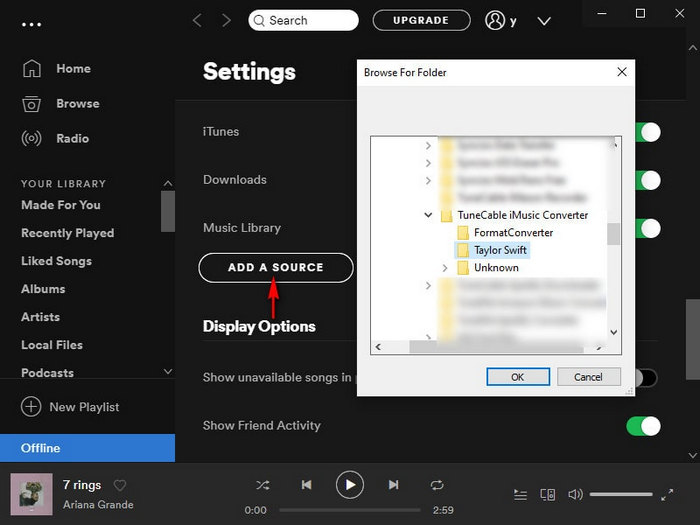
Task: Click the 7 rings album art thumbnail
Action: point(31,494)
